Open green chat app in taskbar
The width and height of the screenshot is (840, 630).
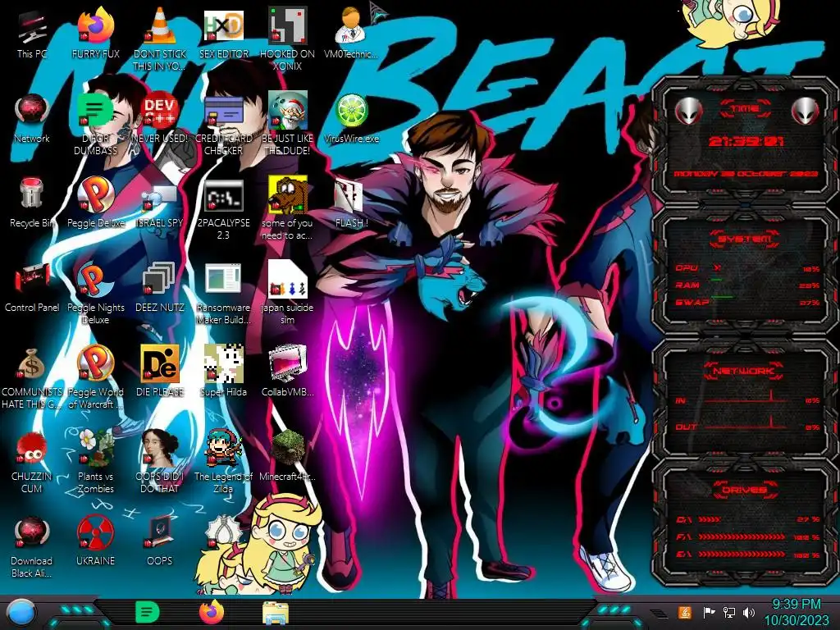148,613
